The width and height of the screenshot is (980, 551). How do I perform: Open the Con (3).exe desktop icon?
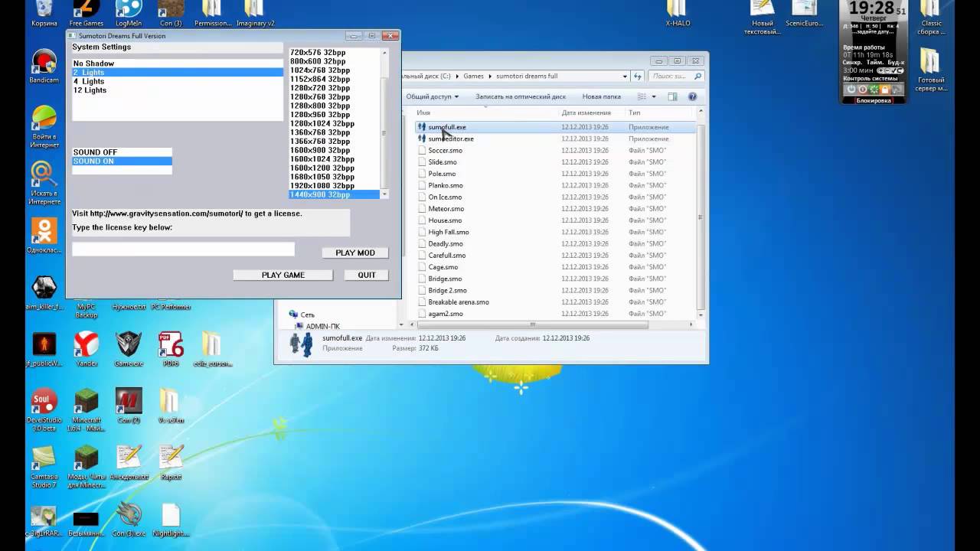tap(129, 520)
